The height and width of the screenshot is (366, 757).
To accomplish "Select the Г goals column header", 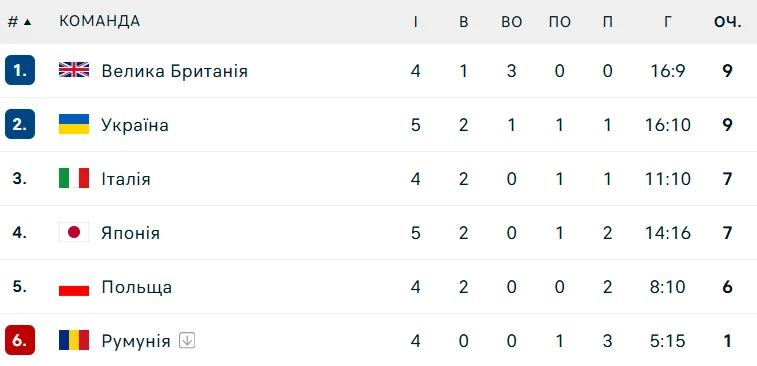I will (x=667, y=21).
